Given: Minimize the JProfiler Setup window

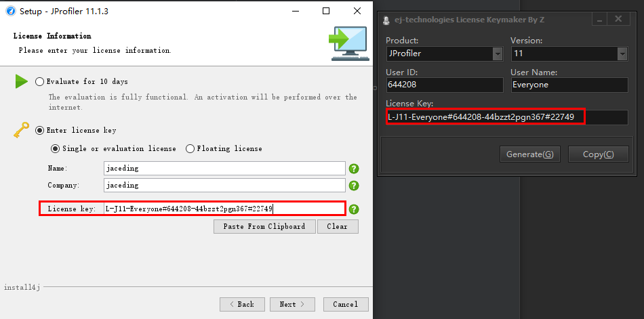Looking at the screenshot, I should click(296, 11).
